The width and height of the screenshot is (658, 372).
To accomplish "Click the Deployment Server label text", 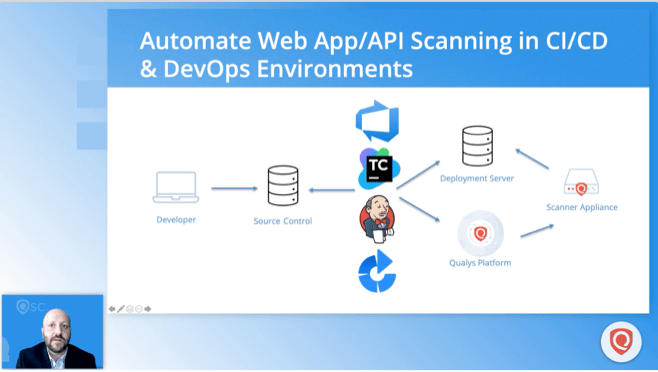I will pyautogui.click(x=477, y=178).
